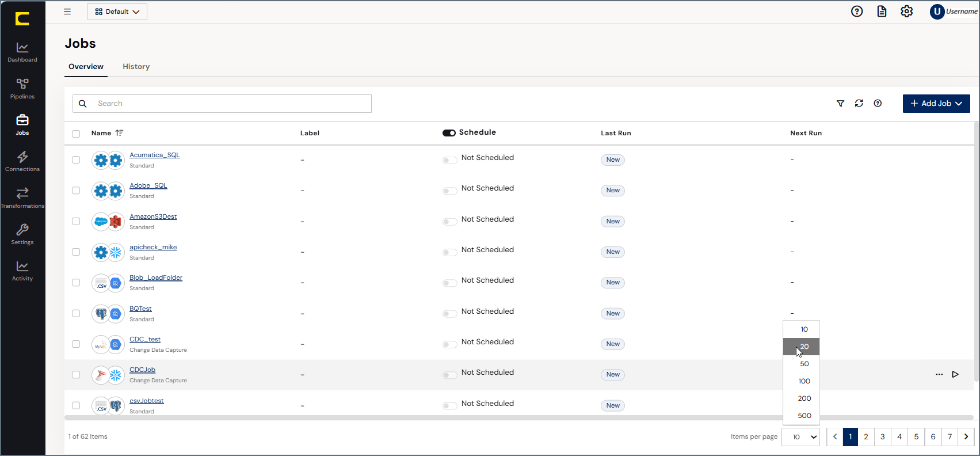Open the documentation page icon

click(x=882, y=12)
